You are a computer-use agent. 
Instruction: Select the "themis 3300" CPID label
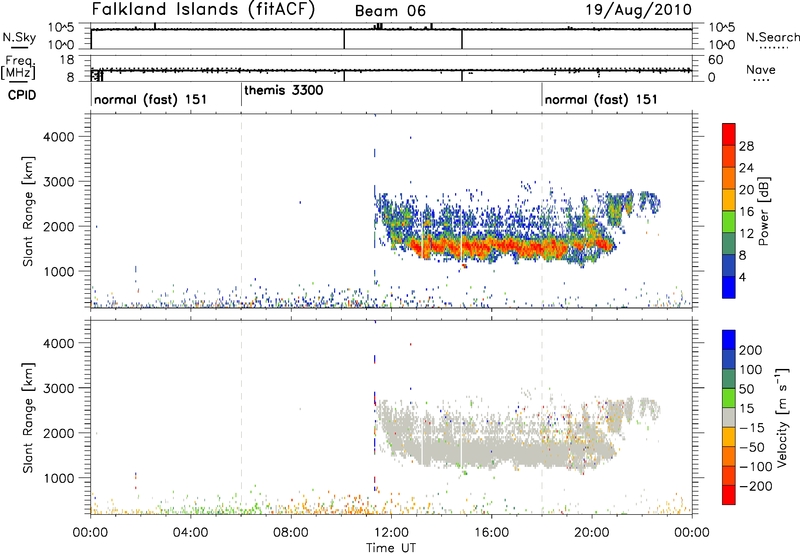point(284,90)
